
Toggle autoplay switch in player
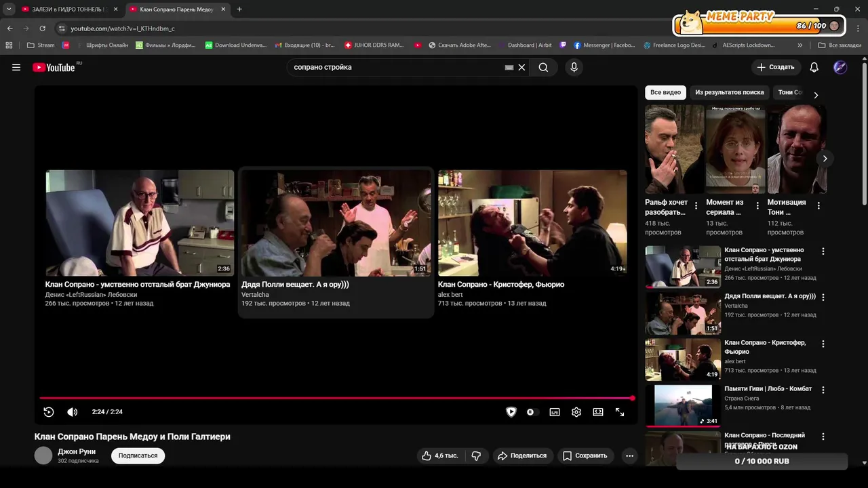point(531,411)
